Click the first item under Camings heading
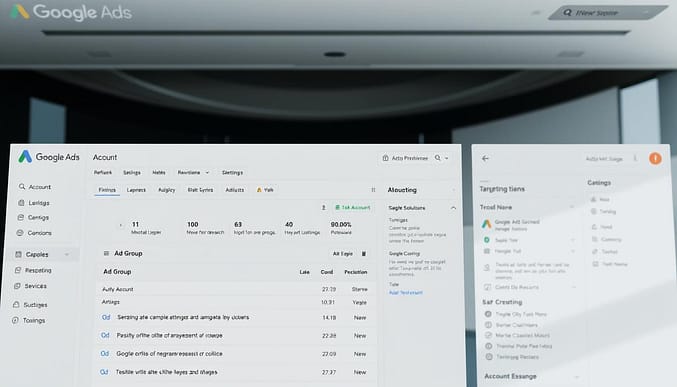This screenshot has width=677, height=387. [x=601, y=200]
